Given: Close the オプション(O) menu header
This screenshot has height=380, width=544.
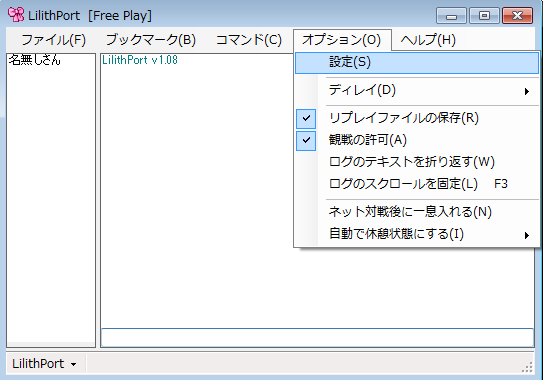Looking at the screenshot, I should point(342,40).
